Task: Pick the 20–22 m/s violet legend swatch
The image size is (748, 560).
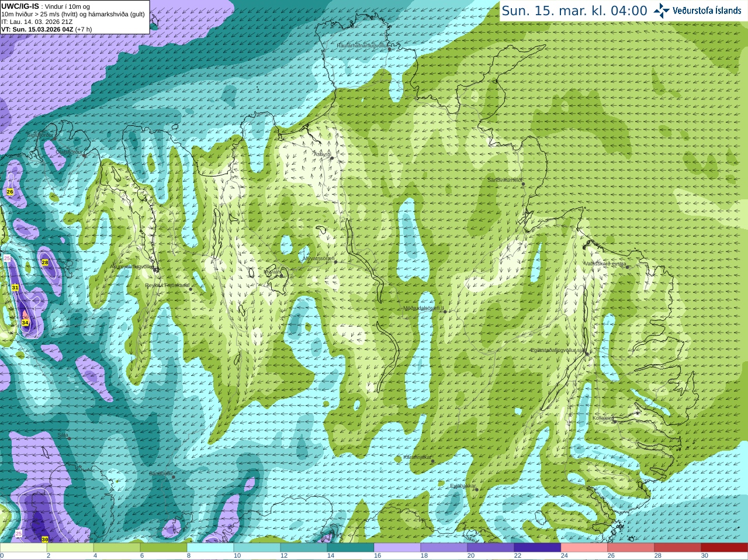Action: (491, 548)
